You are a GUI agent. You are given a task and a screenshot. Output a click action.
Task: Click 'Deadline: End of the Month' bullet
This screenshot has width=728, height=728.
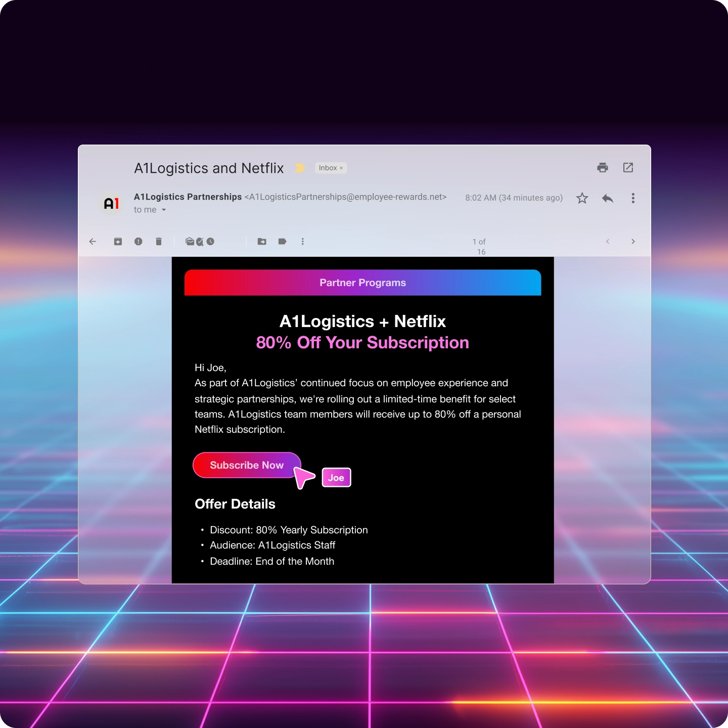[272, 561]
